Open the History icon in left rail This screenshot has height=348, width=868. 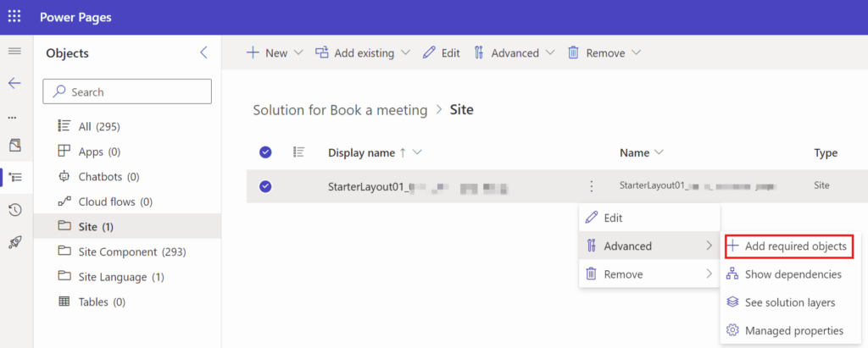(14, 209)
